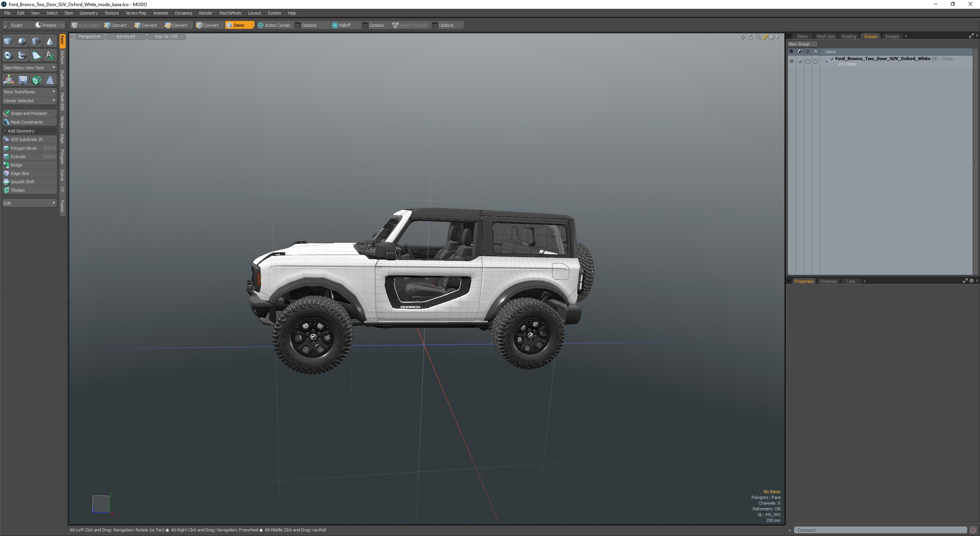Switch to the Channels tab
The height and width of the screenshot is (536, 980).
pos(828,281)
